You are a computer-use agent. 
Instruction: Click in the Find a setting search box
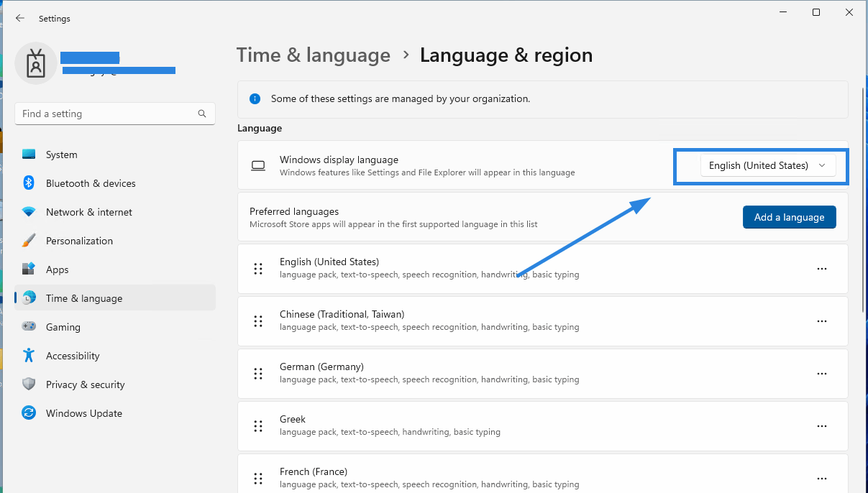coord(115,114)
